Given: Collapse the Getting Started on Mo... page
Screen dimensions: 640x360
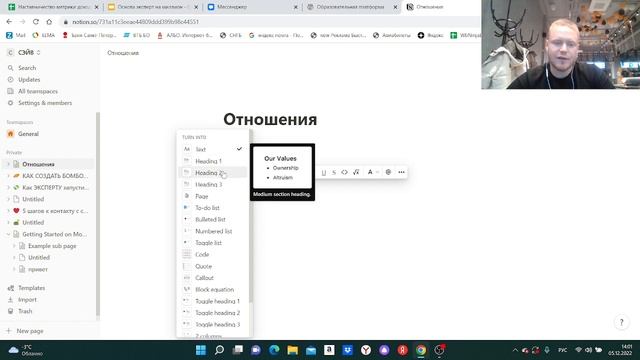Looking at the screenshot, I should [8, 234].
